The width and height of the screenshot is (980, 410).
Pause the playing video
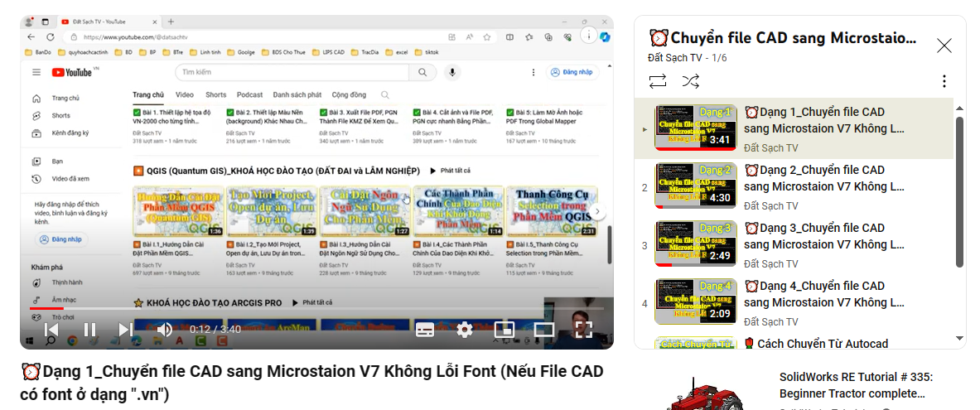click(x=90, y=330)
